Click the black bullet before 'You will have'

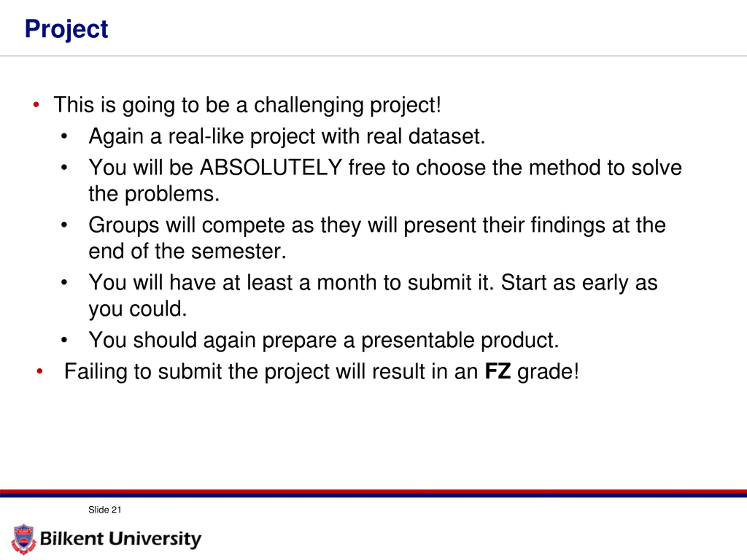[64, 282]
